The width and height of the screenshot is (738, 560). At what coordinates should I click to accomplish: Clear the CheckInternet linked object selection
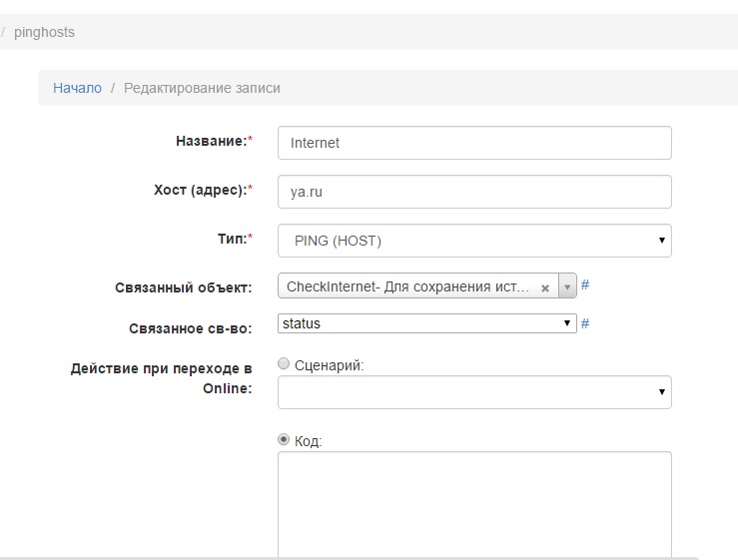click(545, 287)
